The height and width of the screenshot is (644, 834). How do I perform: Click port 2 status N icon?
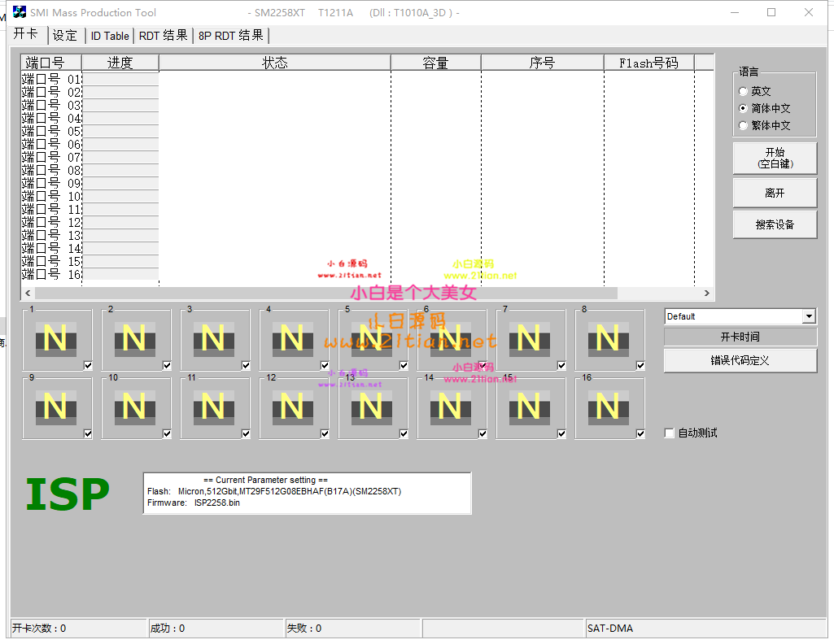coord(135,338)
